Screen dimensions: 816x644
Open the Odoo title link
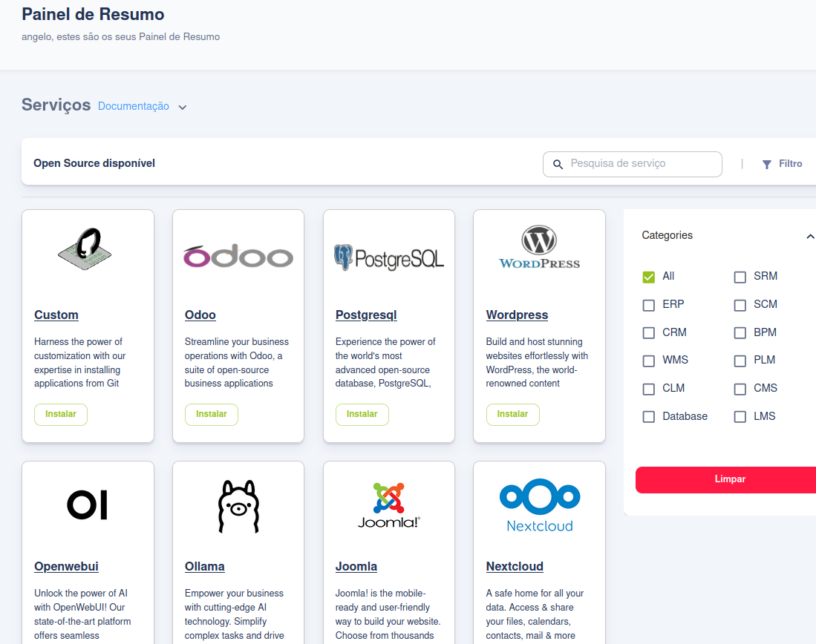(x=200, y=315)
